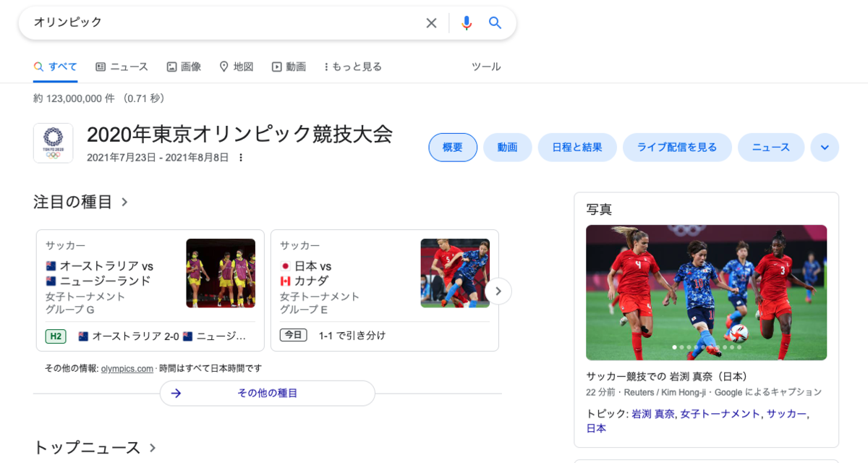Open the ツール options
The height and width of the screenshot is (463, 868).
pyautogui.click(x=486, y=67)
